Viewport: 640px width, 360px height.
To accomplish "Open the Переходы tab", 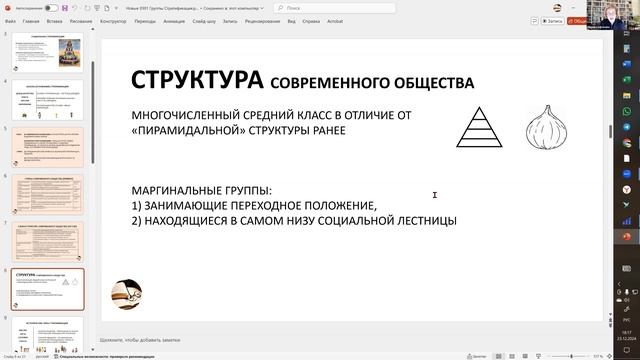I will click(x=145, y=21).
